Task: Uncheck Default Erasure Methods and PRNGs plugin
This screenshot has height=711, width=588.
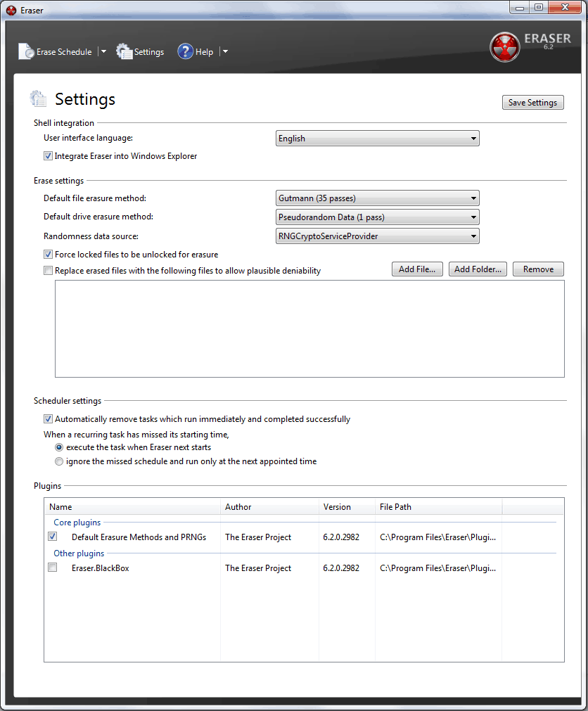Action: coord(53,537)
